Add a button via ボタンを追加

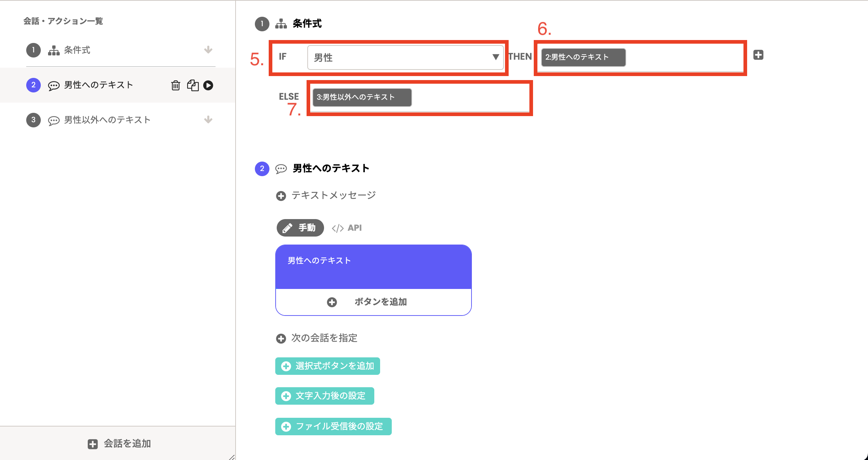coord(374,302)
